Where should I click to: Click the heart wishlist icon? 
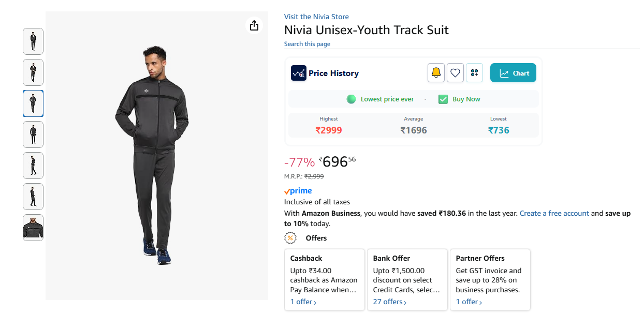click(455, 73)
